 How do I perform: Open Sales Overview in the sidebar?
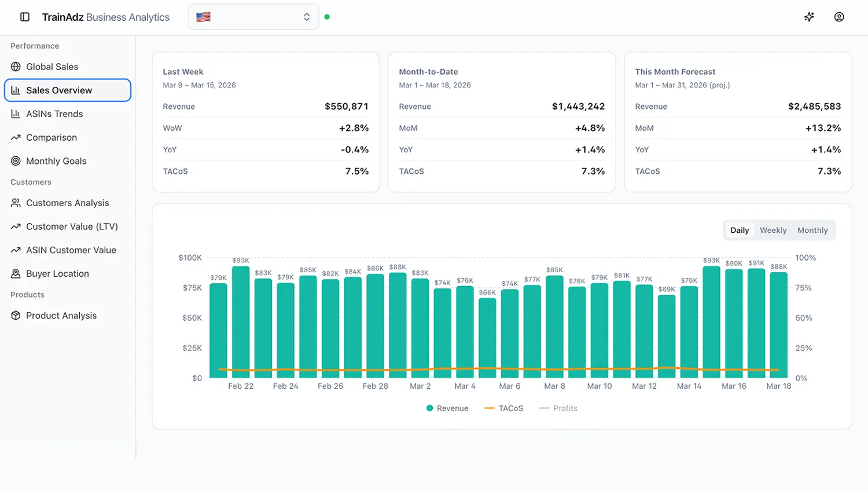(x=59, y=90)
